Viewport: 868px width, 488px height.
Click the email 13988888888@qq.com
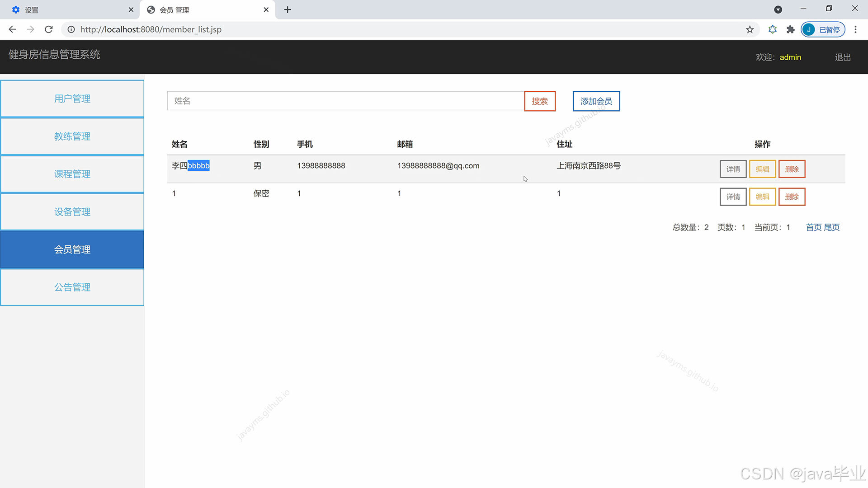(438, 166)
